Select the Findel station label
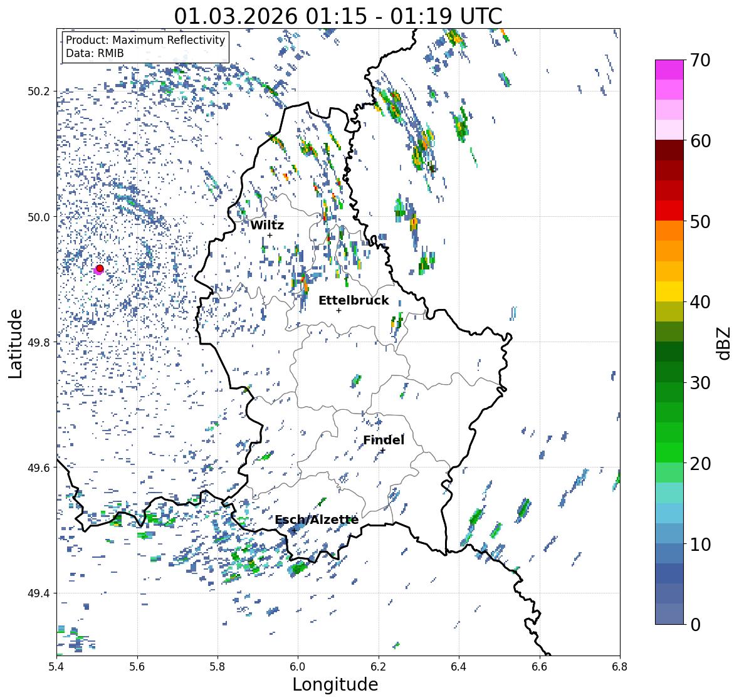The height and width of the screenshot is (700, 739). click(x=384, y=440)
